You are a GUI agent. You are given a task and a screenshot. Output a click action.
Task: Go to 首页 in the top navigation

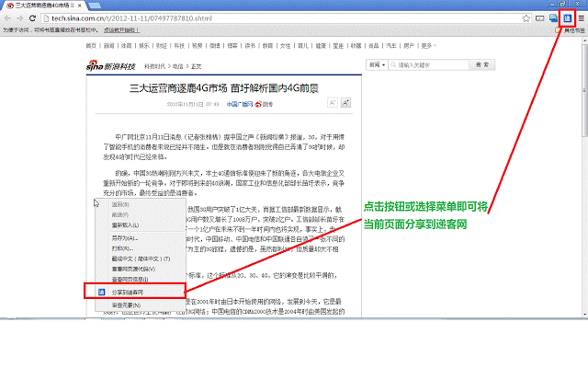pos(91,46)
